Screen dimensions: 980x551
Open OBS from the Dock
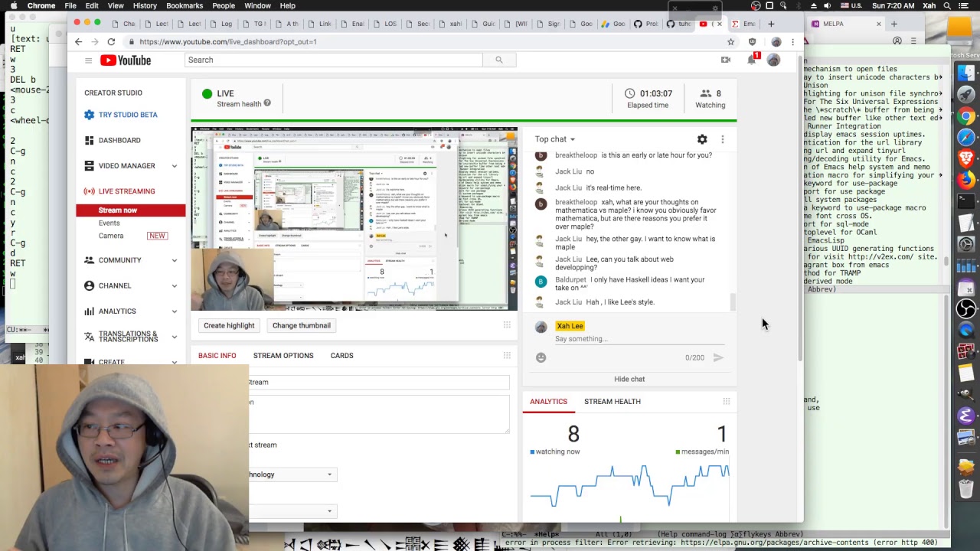click(x=966, y=308)
